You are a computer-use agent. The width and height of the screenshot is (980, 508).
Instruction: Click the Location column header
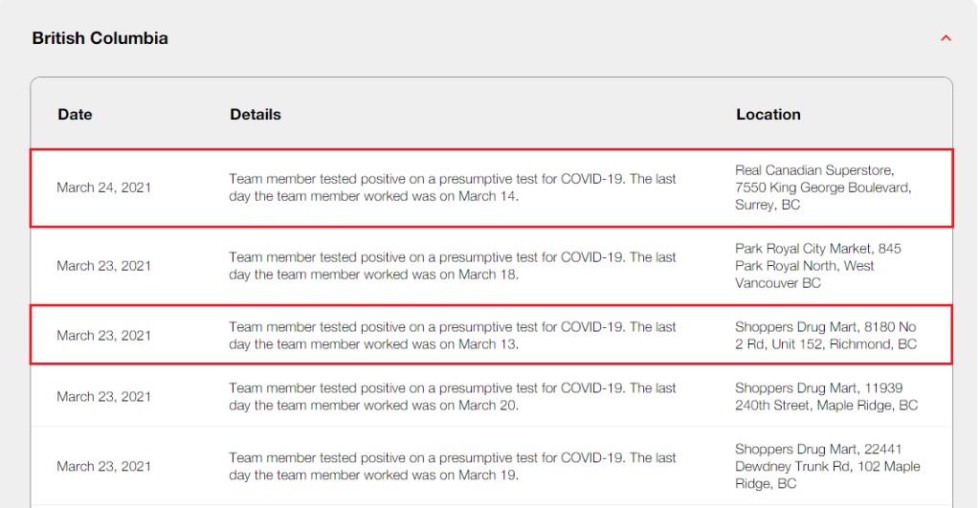[768, 114]
